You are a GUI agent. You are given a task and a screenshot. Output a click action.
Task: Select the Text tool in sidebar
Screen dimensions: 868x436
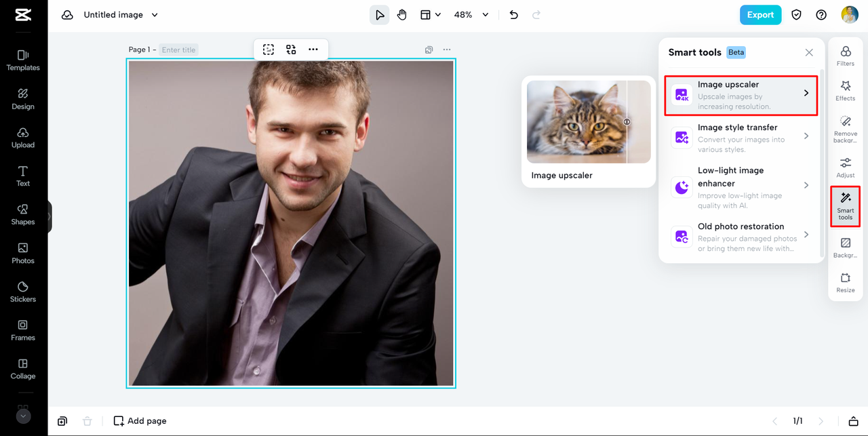click(23, 176)
